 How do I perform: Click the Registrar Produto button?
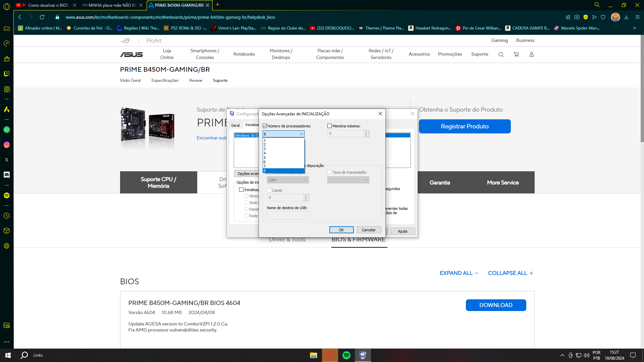(x=465, y=126)
